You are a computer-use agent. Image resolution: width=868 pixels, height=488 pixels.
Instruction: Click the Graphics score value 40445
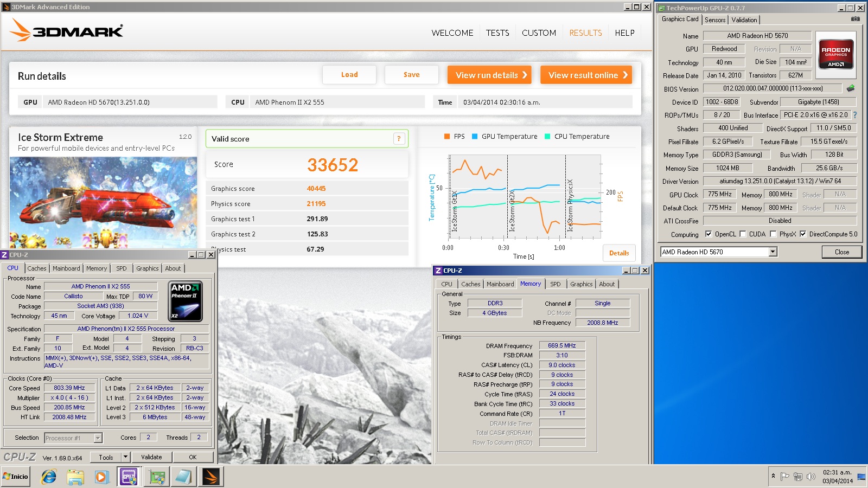(316, 189)
